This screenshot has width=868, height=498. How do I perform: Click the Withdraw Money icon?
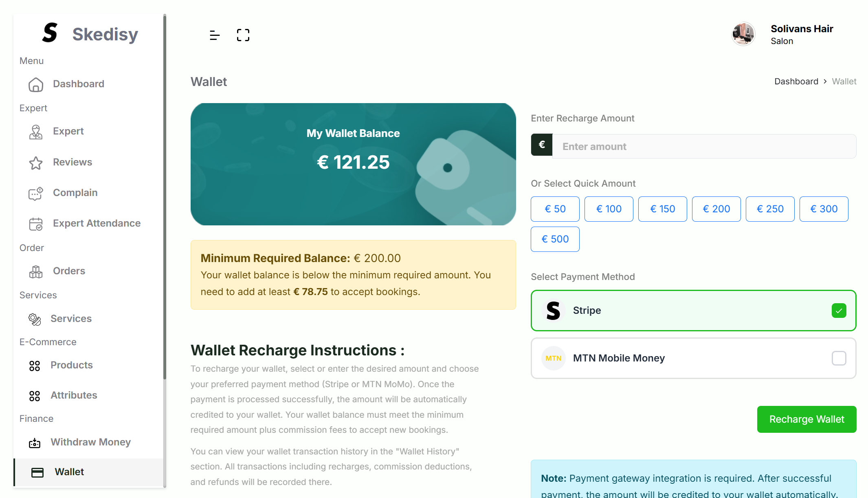(35, 443)
